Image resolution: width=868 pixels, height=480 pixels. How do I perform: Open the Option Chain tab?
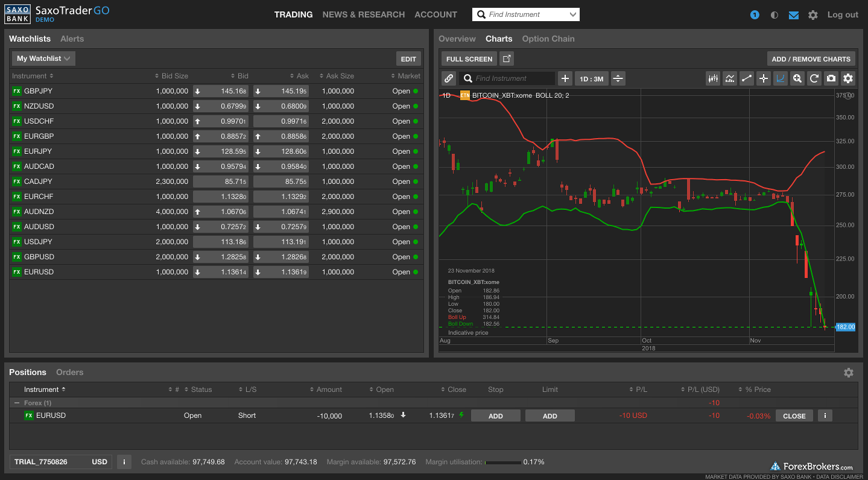pyautogui.click(x=548, y=39)
